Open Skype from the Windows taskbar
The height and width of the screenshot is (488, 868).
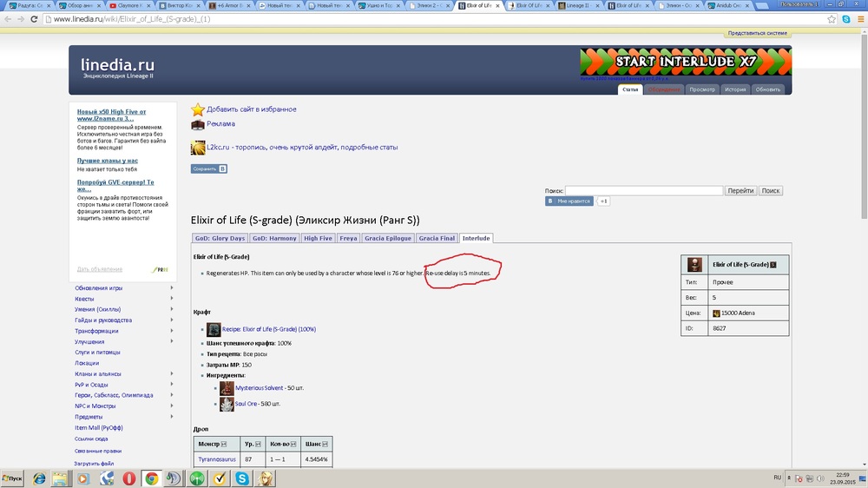tap(242, 478)
